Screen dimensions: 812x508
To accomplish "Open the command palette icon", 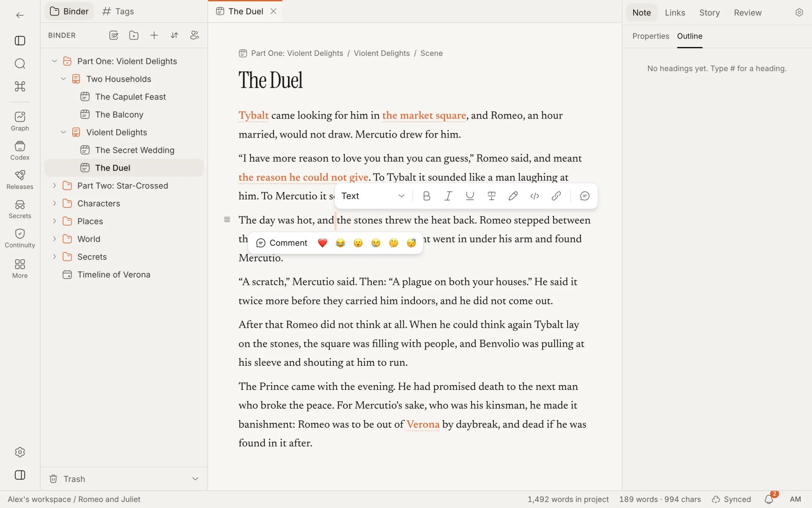I will coord(20,86).
